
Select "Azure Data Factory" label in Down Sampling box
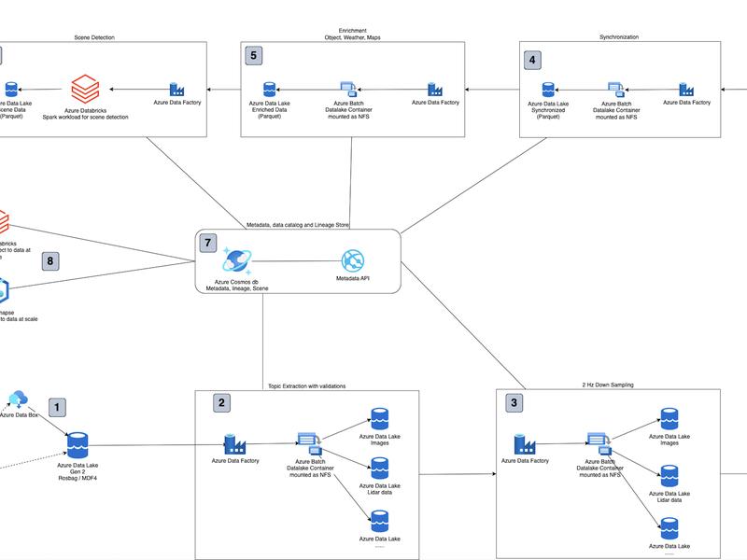[525, 461]
